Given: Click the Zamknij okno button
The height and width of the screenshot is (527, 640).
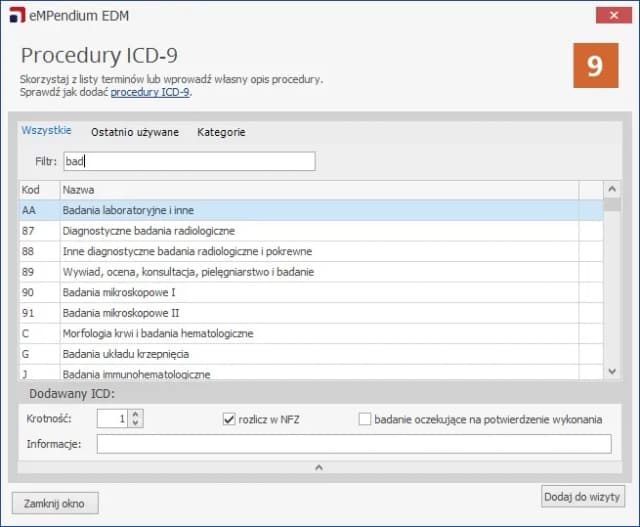Looking at the screenshot, I should 54,503.
